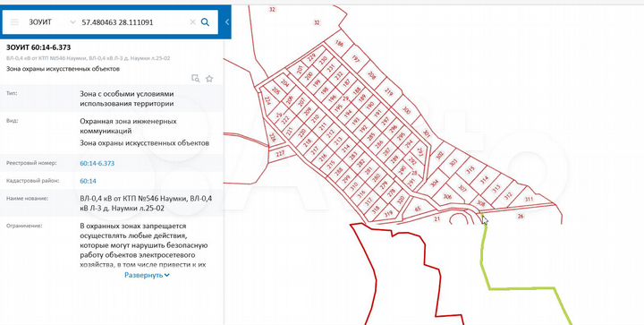
Task: Select parcel 201 on the map
Action: coord(299,70)
